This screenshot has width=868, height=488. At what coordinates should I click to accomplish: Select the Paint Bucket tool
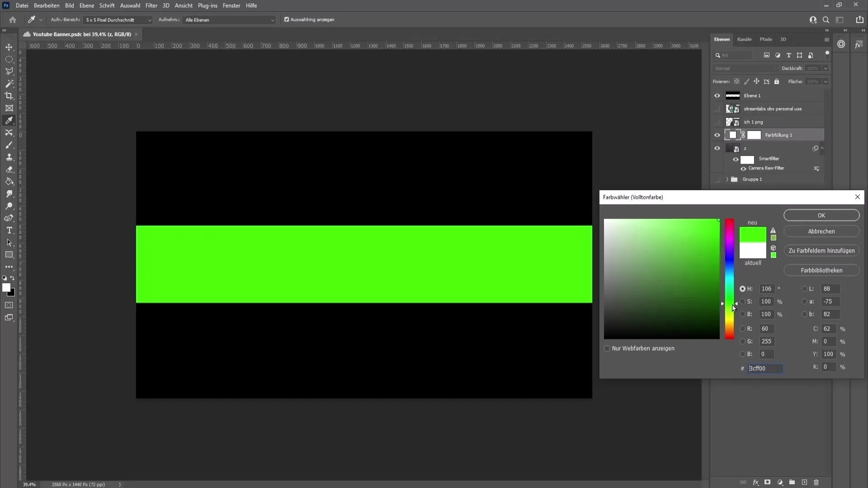click(9, 182)
